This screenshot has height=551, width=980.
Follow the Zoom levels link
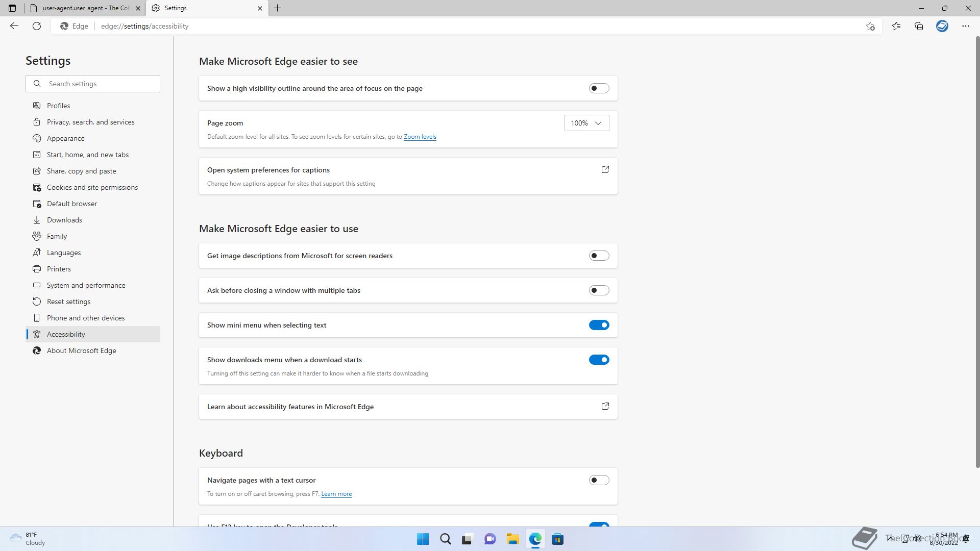pyautogui.click(x=420, y=137)
